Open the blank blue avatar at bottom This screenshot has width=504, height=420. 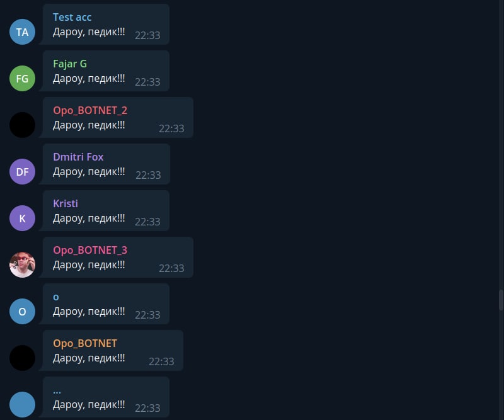pos(22,405)
